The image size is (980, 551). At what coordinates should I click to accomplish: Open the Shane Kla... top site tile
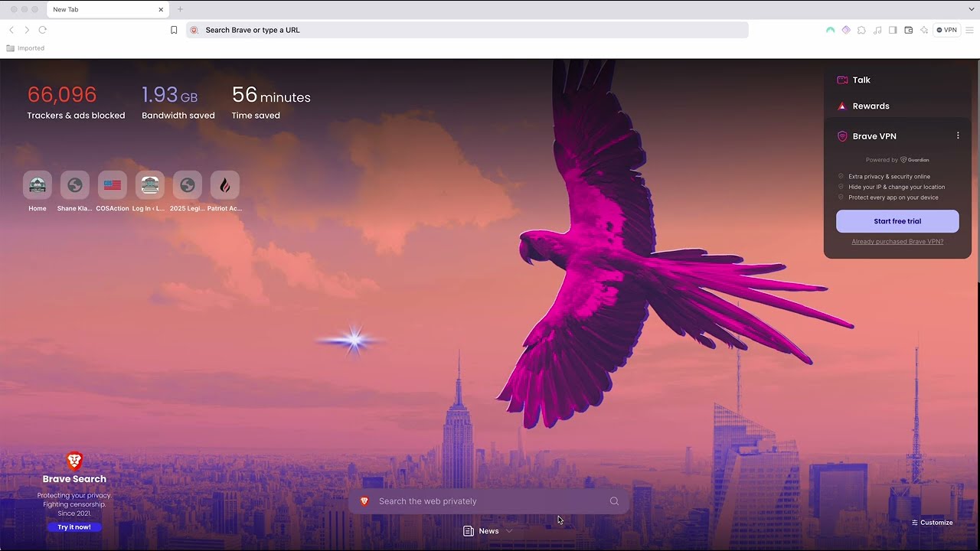(x=75, y=185)
